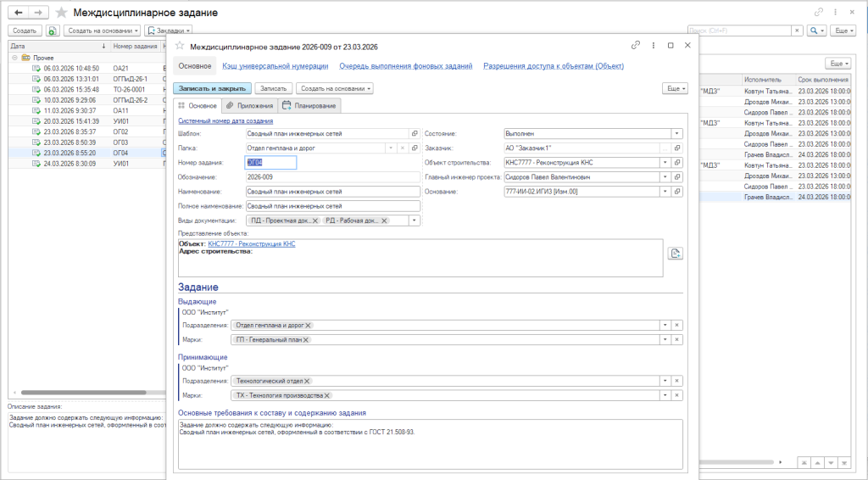Screen dimensions: 868x480
Task: Go forward with the right arrow button
Action: click(38, 12)
